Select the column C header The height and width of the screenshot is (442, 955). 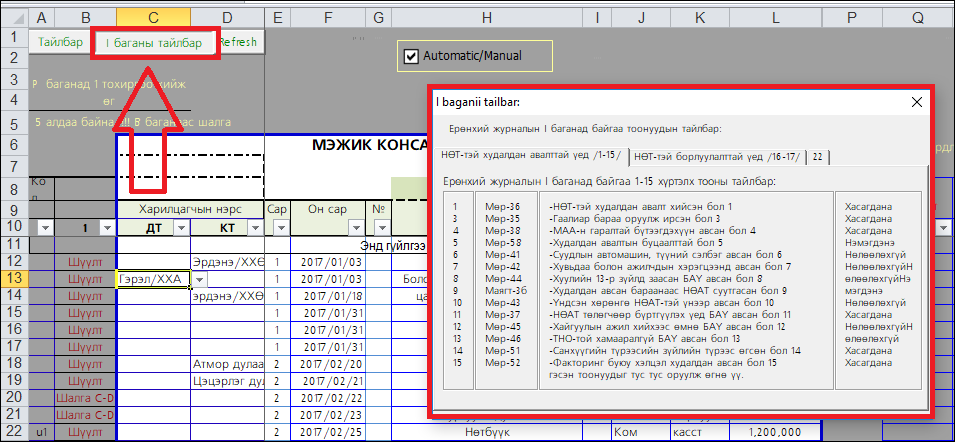tap(153, 17)
